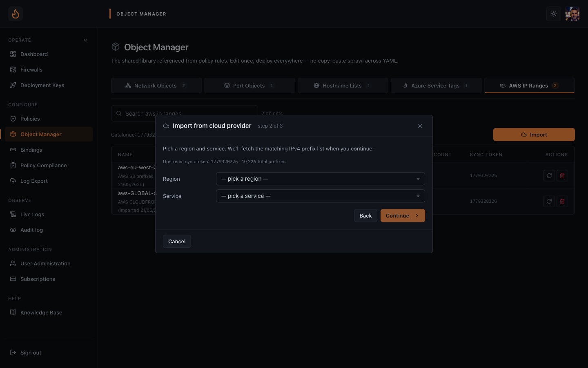
Task: Click the flame logo icon
Action: [16, 14]
